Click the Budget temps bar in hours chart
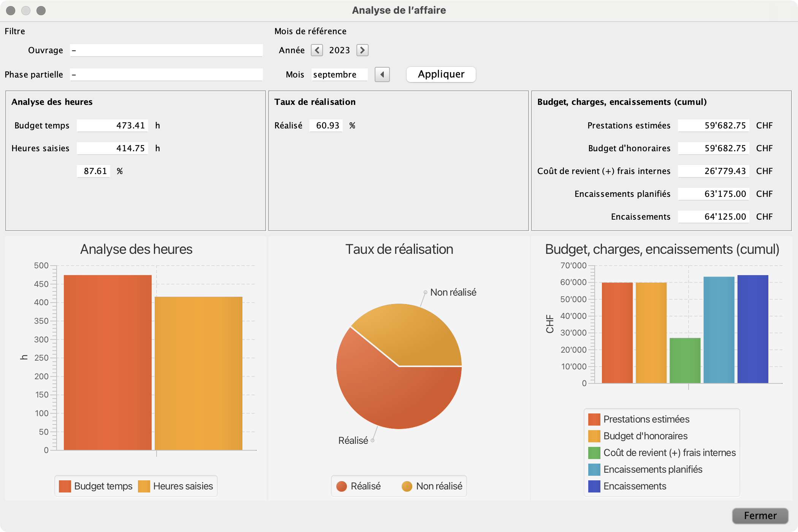 coord(108,363)
